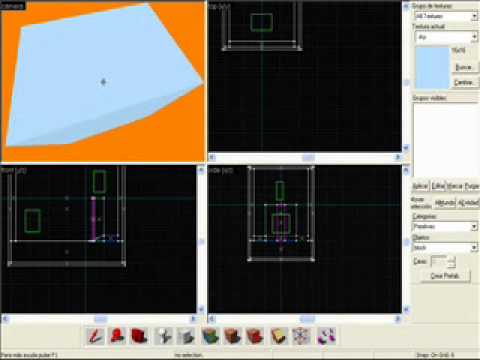Click the Buscar button beside texture preview
This screenshot has width=480, height=360.
click(464, 68)
